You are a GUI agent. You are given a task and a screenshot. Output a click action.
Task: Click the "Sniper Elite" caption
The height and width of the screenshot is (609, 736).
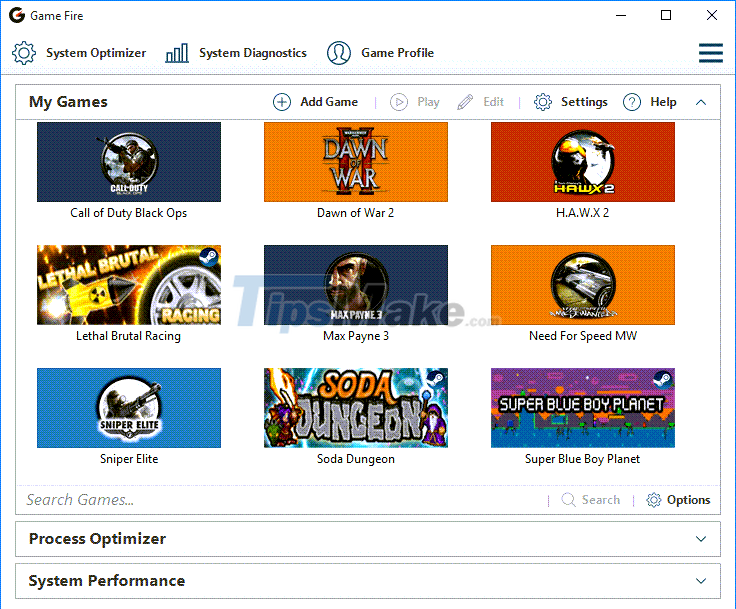coord(129,459)
